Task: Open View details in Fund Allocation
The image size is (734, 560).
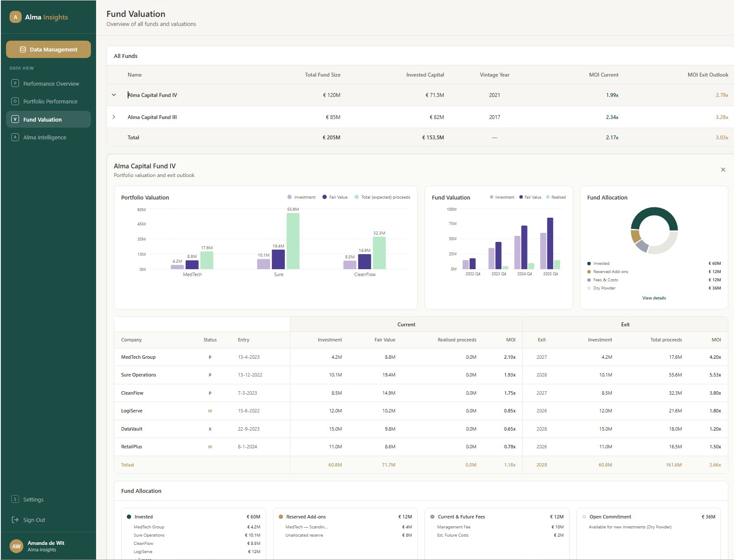Action: coord(654,298)
